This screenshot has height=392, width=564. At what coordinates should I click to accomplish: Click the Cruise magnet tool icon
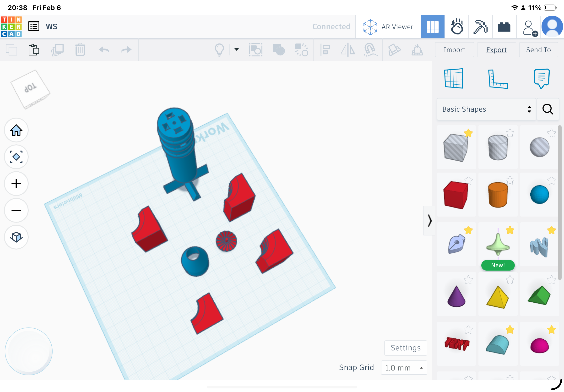370,50
